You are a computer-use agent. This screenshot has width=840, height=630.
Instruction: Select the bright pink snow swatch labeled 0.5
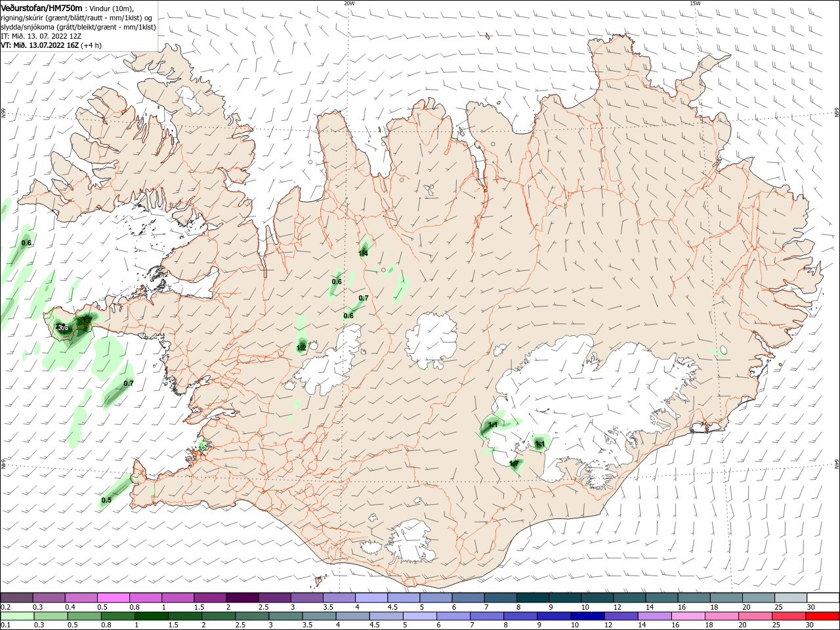point(113,598)
